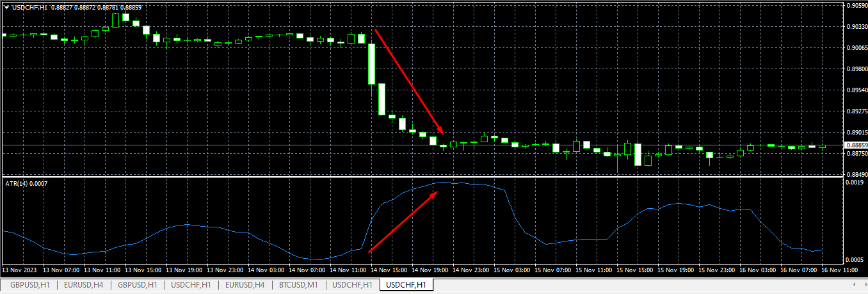Click the ATR(14) 0.0007 indicator label

(26, 184)
